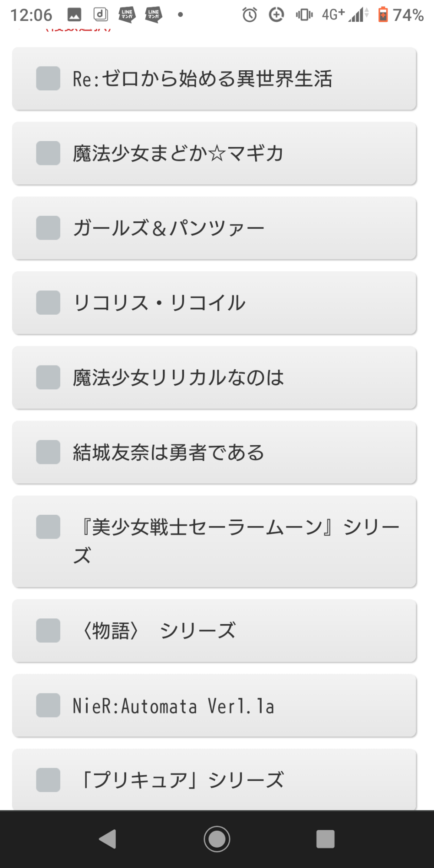Check the 美少女戦士セーラームーン series checkbox
This screenshot has height=868, width=434.
[48, 527]
